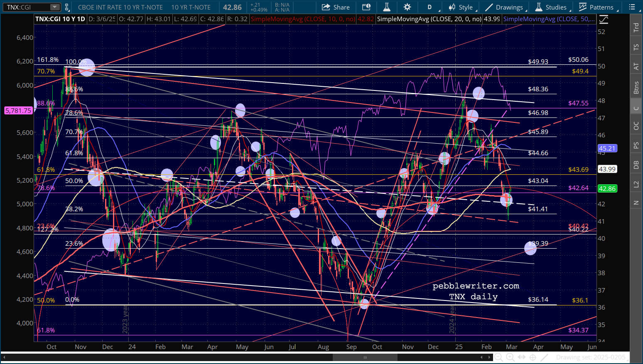Screen dimensions: 643x364
Task: Click the symbol link clip icon
Action: [66, 7]
